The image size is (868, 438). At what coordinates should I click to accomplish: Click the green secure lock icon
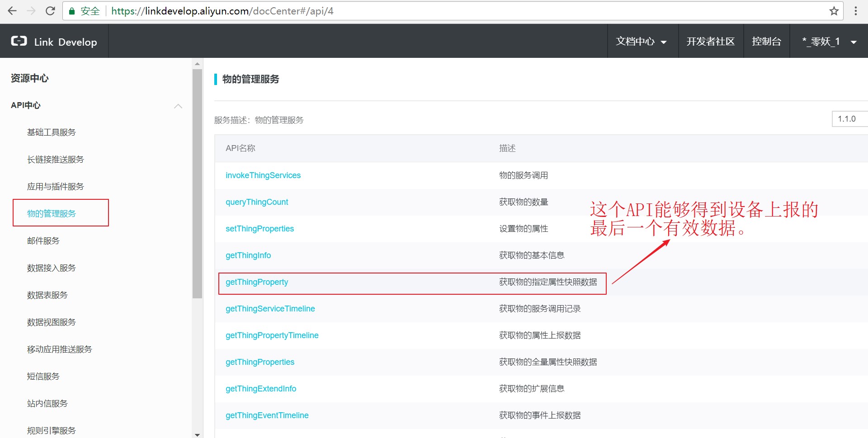pyautogui.click(x=71, y=11)
